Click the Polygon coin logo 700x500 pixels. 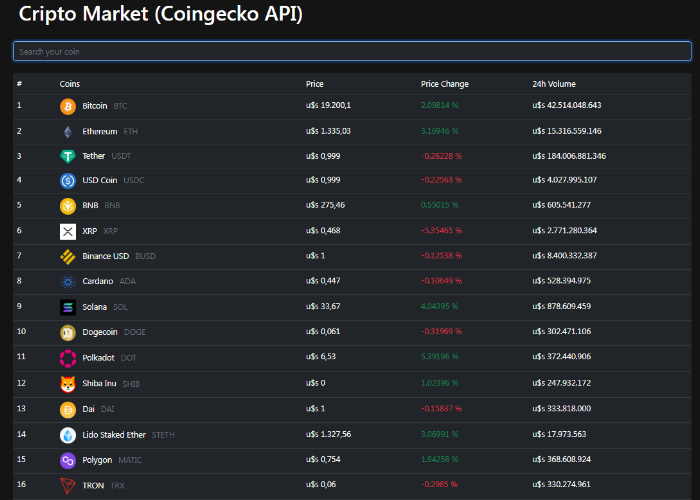(68, 460)
